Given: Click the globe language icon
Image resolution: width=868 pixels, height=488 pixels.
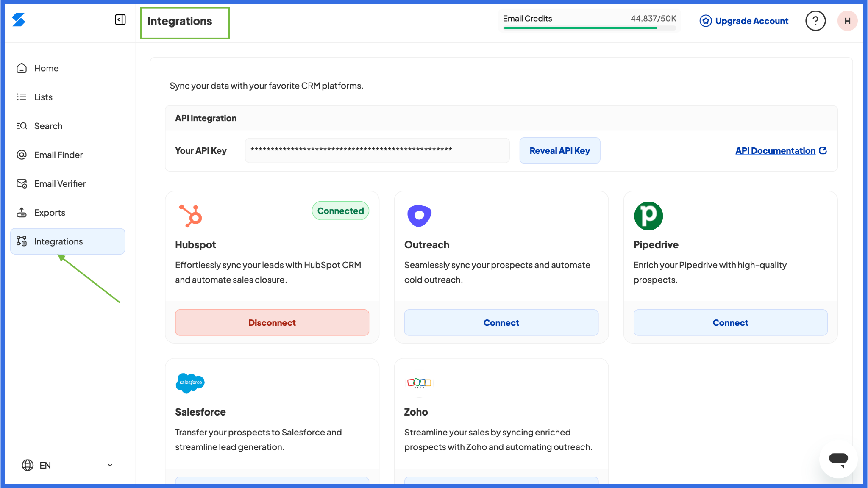Looking at the screenshot, I should point(28,465).
